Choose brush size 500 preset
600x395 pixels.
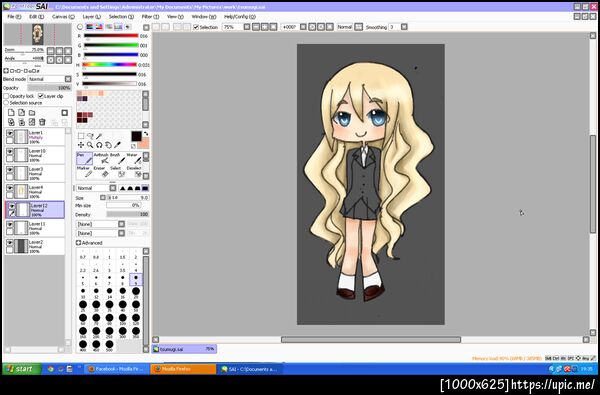tap(109, 346)
